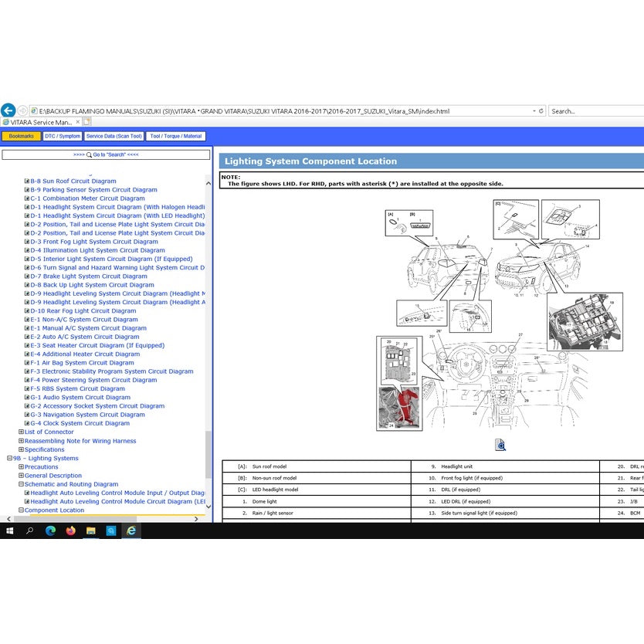Open the new tab button
This screenshot has height=644, width=644.
[86, 122]
